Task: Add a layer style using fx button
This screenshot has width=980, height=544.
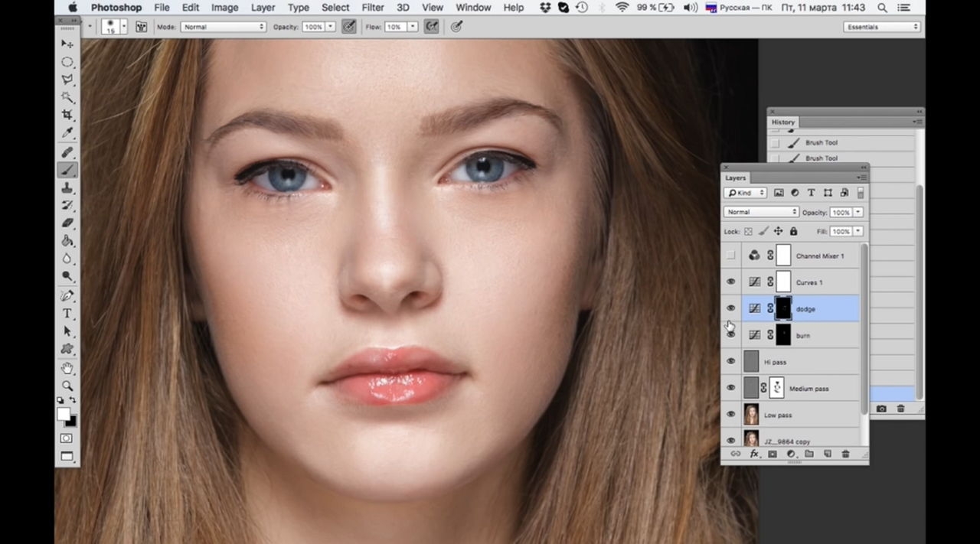Action: (754, 454)
